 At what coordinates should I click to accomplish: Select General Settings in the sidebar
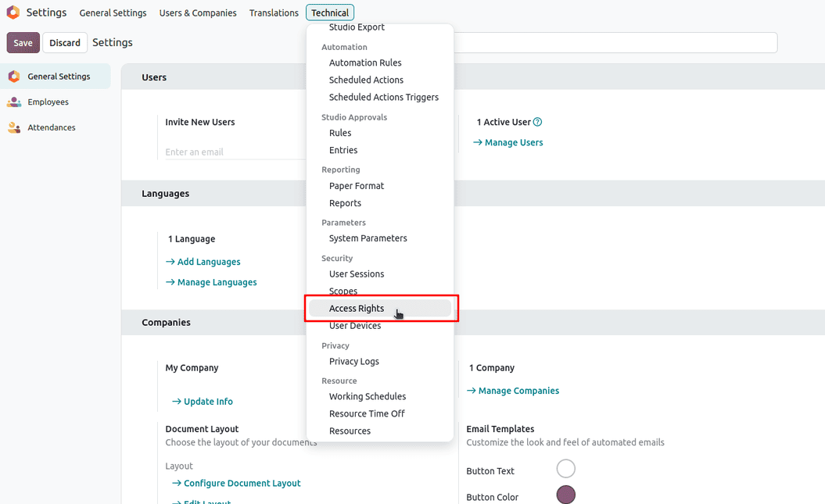(56, 77)
